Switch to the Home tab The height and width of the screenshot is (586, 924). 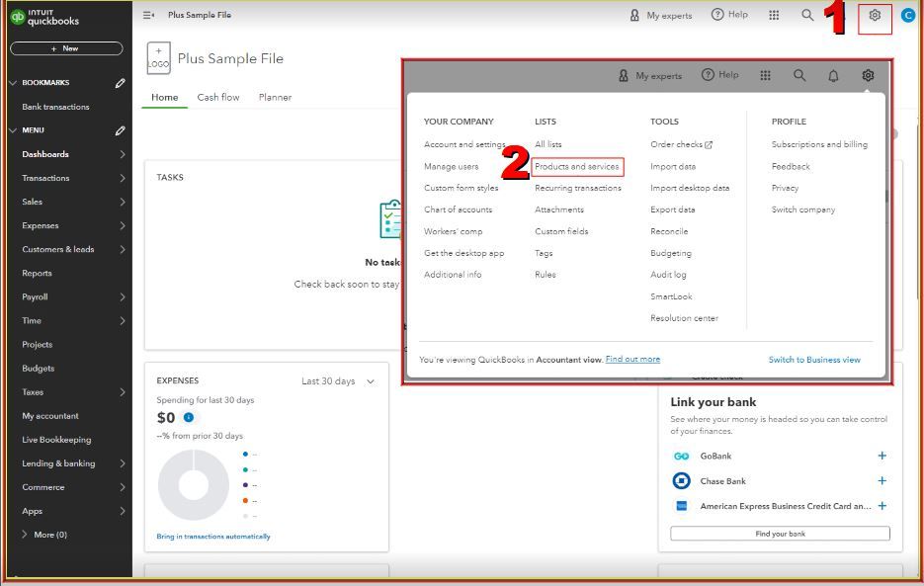(x=164, y=97)
